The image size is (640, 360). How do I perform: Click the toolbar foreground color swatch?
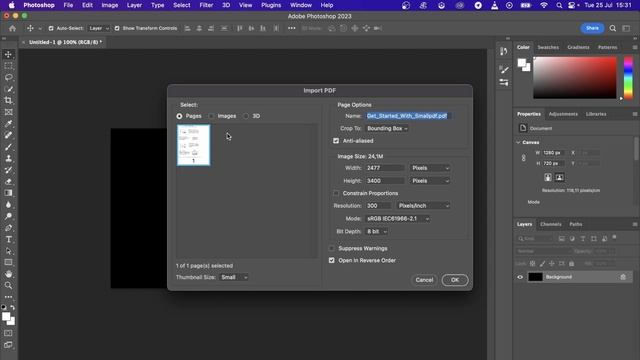coord(6,317)
